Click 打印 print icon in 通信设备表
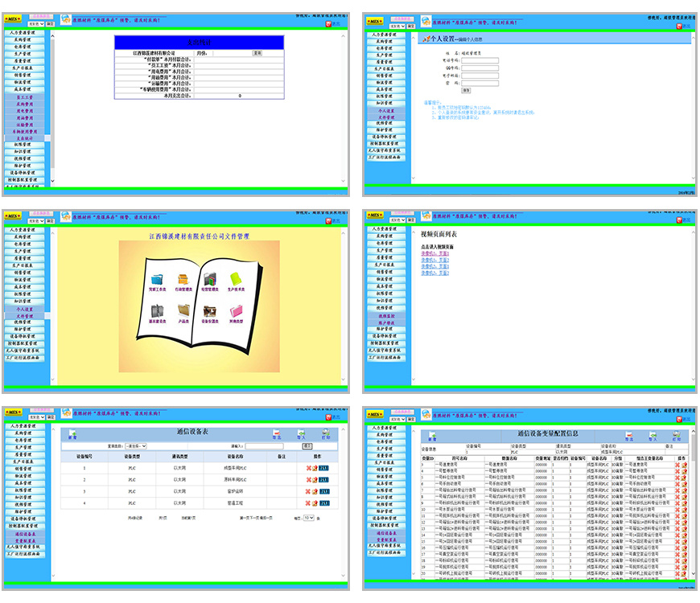This screenshot has width=700, height=603. [326, 434]
